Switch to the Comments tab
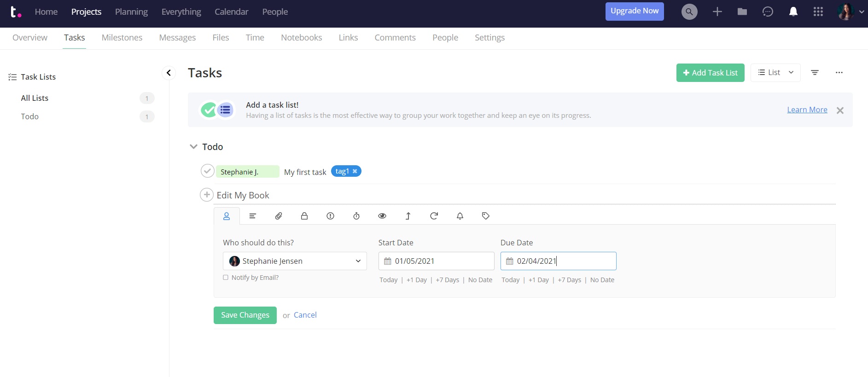Image resolution: width=868 pixels, height=377 pixels. click(x=395, y=38)
